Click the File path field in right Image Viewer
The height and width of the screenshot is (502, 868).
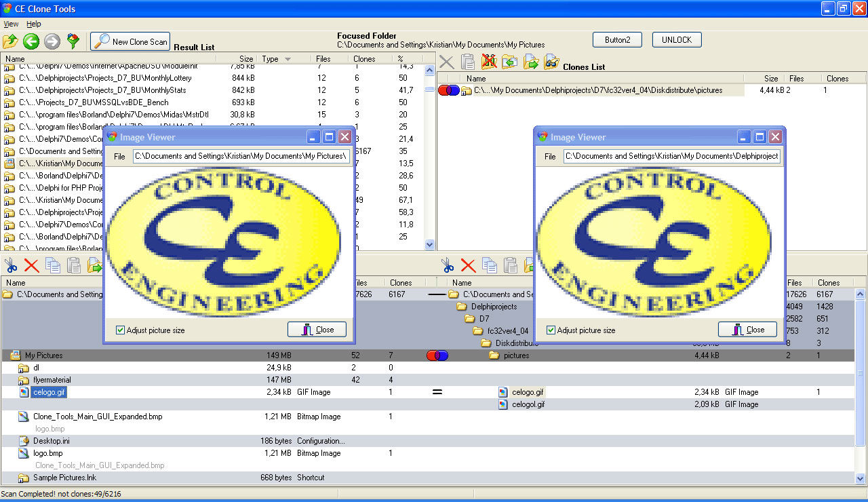click(x=672, y=156)
